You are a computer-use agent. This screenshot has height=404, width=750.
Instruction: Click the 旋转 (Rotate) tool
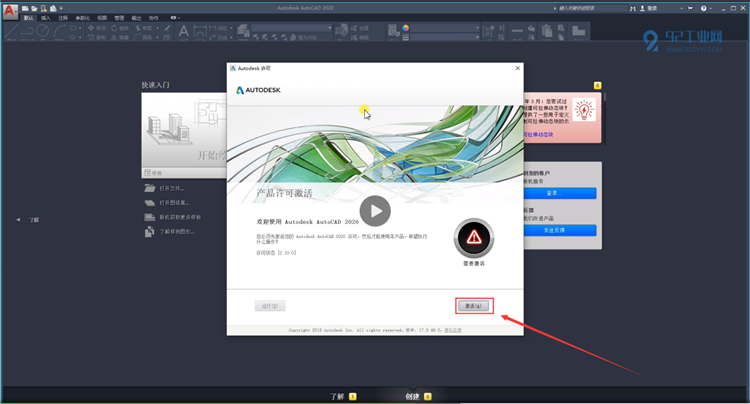[x=120, y=28]
